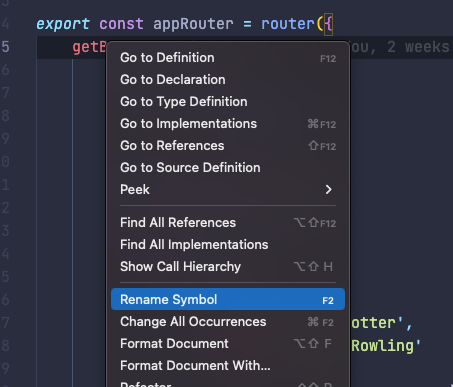
Task: Open Go to Type Definition
Action: 228,102
